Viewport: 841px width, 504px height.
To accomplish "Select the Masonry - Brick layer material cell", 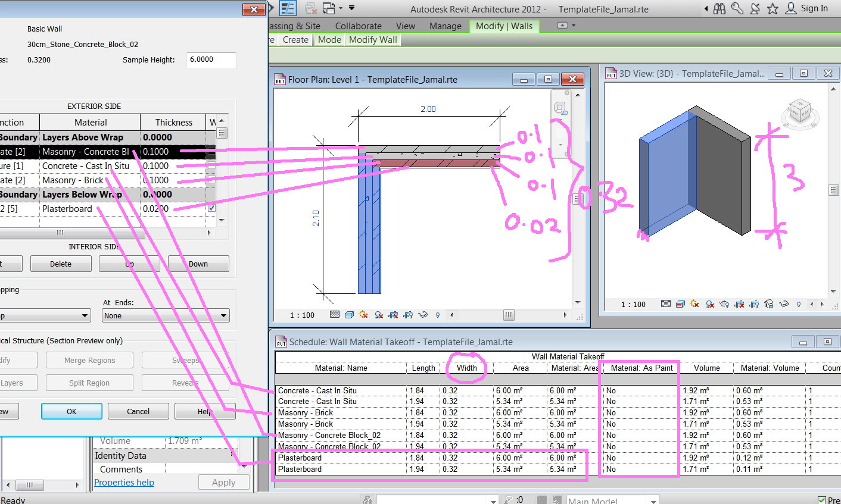I will tap(90, 180).
